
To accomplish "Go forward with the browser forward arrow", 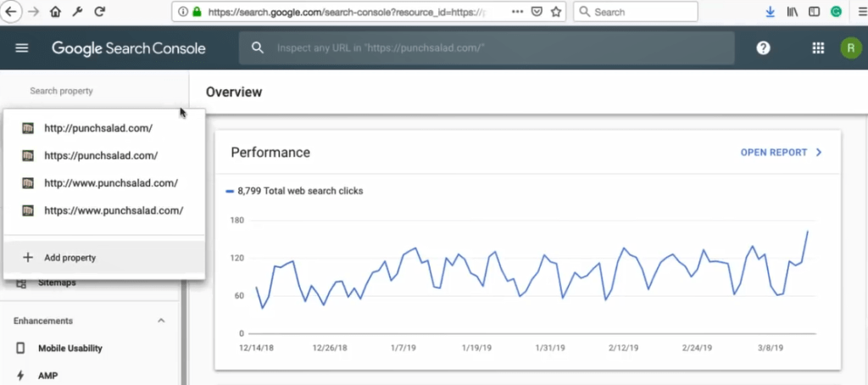I will tap(34, 12).
